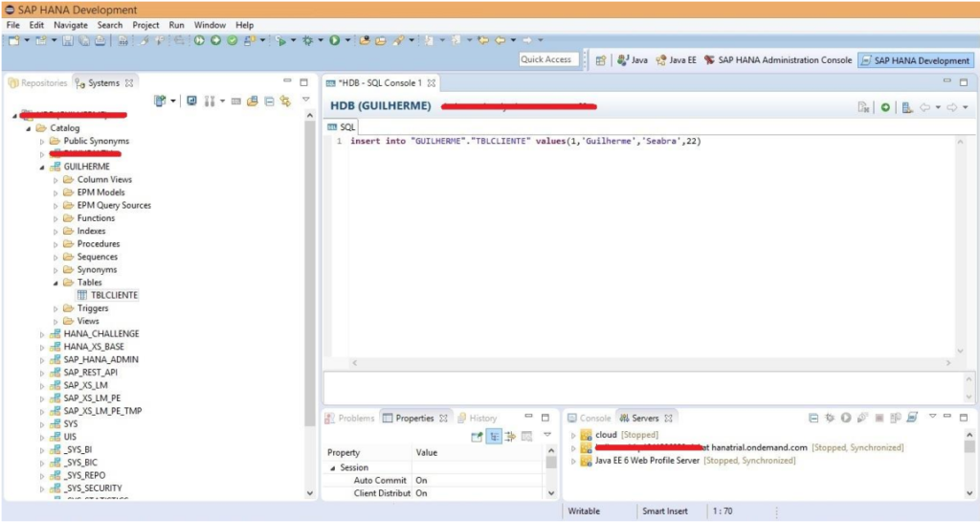Click the Show Categories icon in Properties panel
Image resolution: width=980 pixels, height=522 pixels.
pyautogui.click(x=495, y=436)
